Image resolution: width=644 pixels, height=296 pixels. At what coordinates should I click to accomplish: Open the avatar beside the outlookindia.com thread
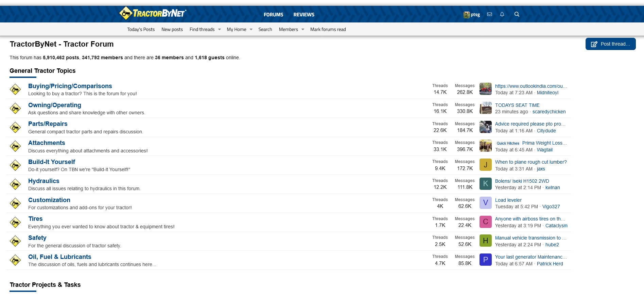point(486,89)
